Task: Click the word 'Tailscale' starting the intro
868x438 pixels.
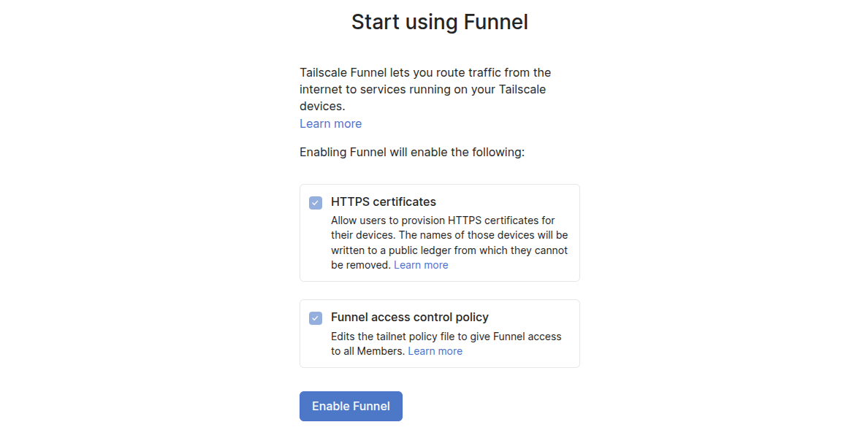Action: click(x=324, y=72)
